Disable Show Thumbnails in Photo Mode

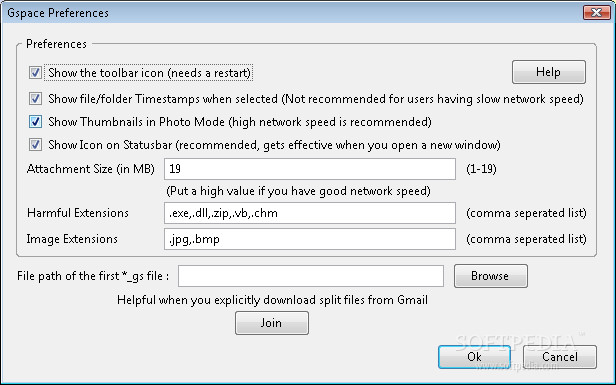(x=35, y=122)
